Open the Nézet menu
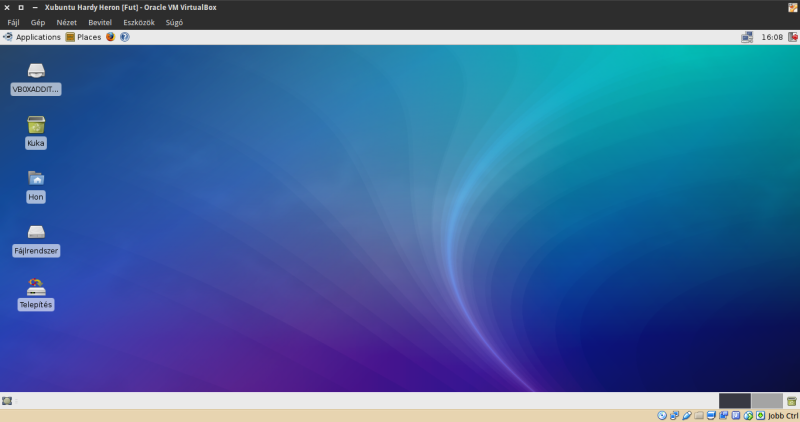The height and width of the screenshot is (422, 800). click(66, 22)
